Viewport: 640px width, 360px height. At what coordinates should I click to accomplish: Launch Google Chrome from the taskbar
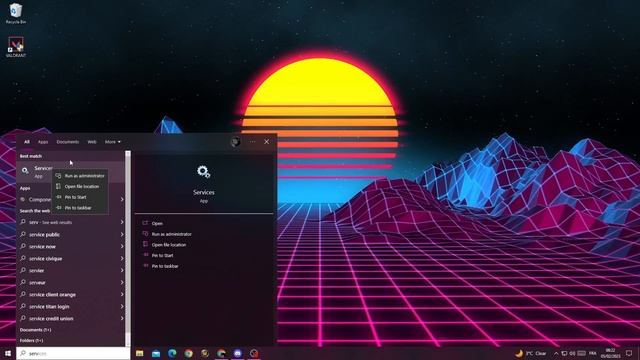click(x=189, y=353)
